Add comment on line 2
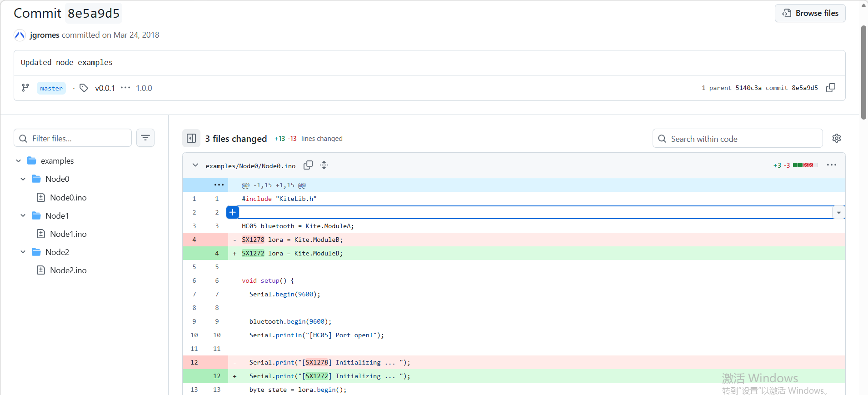Screen dimensions: 868x395 [x=232, y=212]
